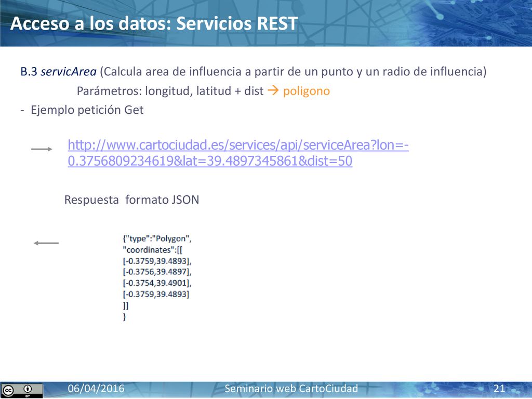Click the Creative Commons BY license badge
The height and width of the screenshot is (399, 532).
tap(22, 390)
